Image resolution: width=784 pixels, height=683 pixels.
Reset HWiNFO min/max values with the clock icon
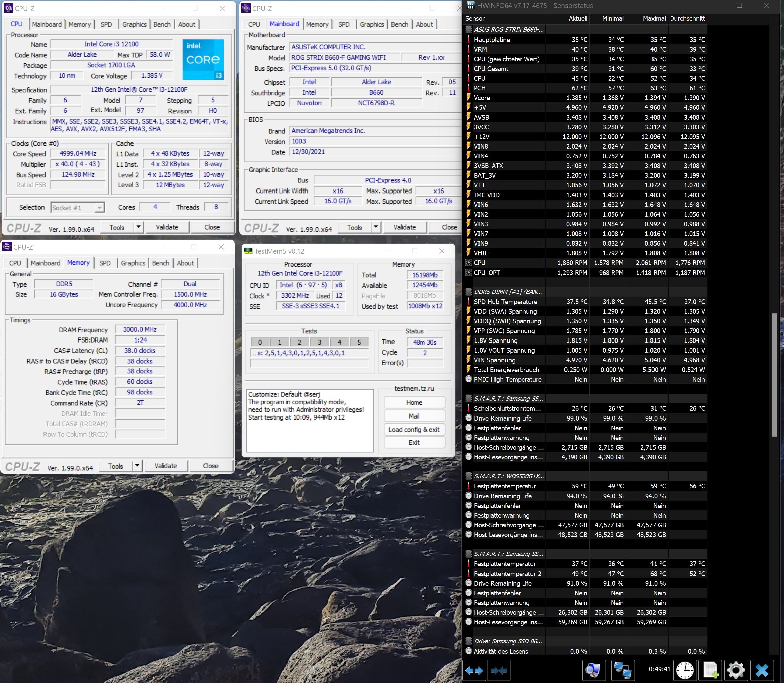(x=685, y=670)
